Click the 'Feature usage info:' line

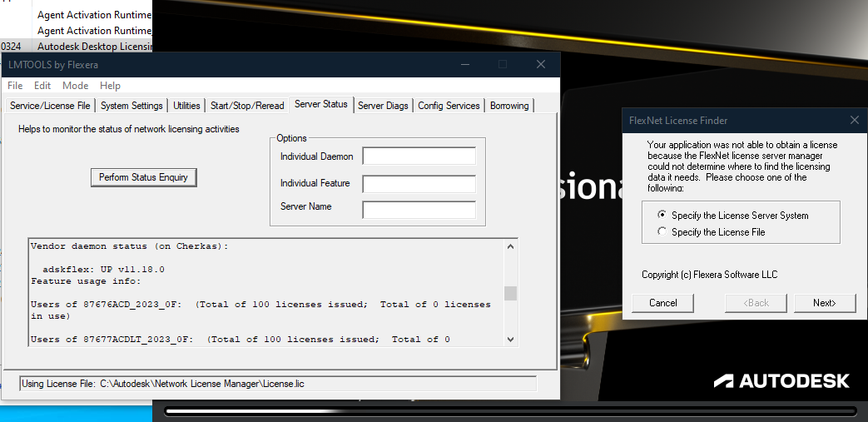coord(86,281)
